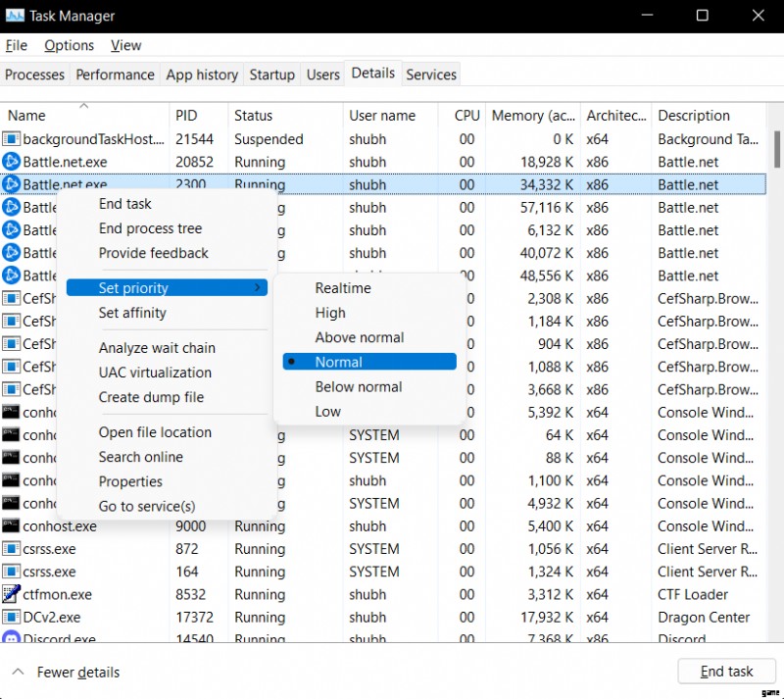Choose End task in the context menu
784x699 pixels.
click(167, 204)
